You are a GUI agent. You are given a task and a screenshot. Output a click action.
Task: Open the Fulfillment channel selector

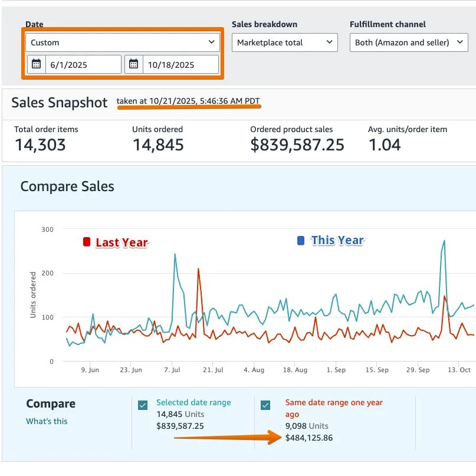pos(408,42)
